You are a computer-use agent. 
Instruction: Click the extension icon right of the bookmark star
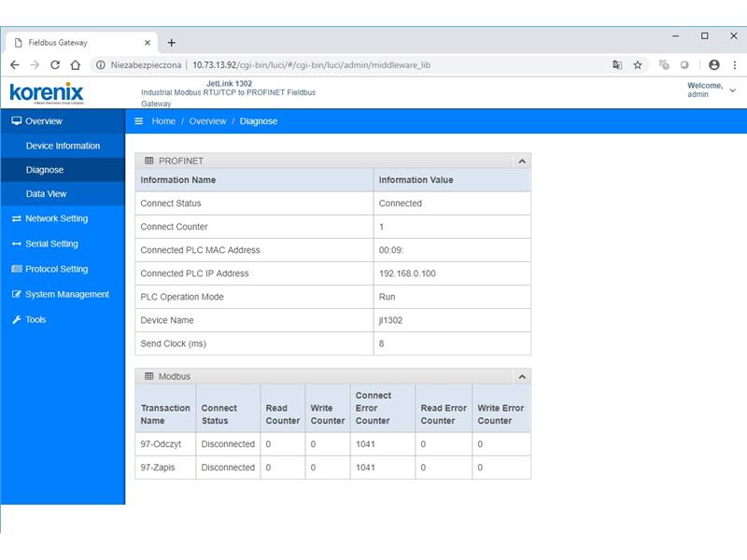pyautogui.click(x=664, y=64)
